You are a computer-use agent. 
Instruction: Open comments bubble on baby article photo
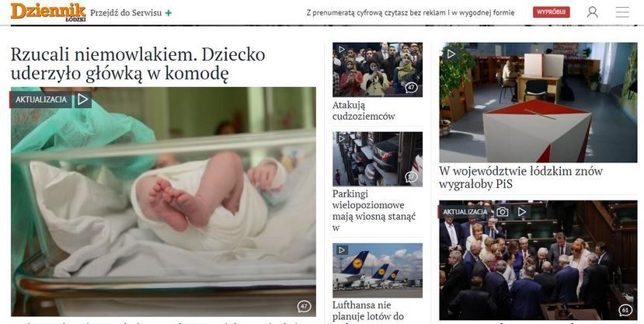coord(304,306)
